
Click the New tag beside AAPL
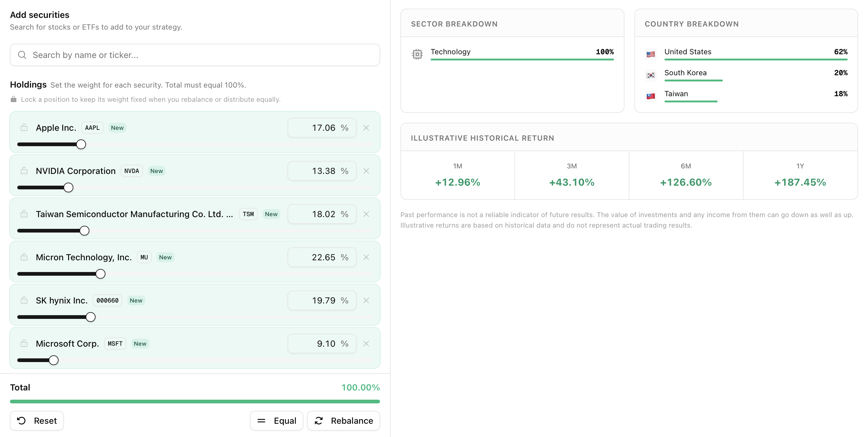(x=117, y=128)
